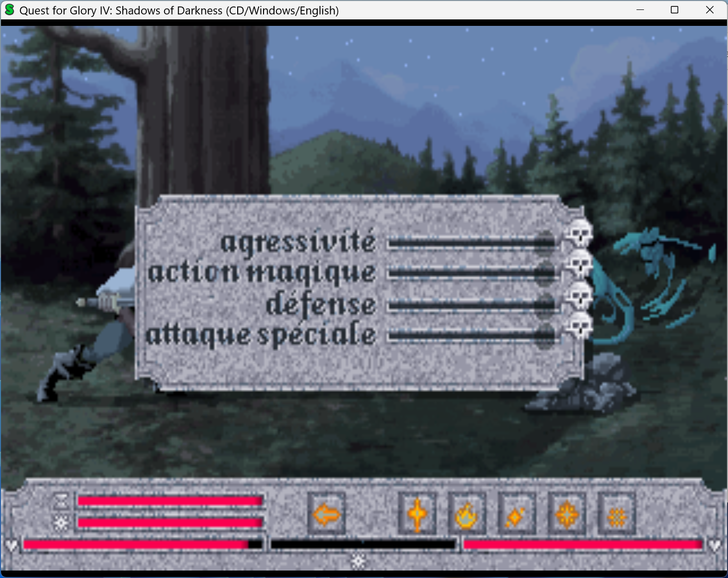Click the hourglass stamina icon
The image size is (728, 578).
(61, 501)
